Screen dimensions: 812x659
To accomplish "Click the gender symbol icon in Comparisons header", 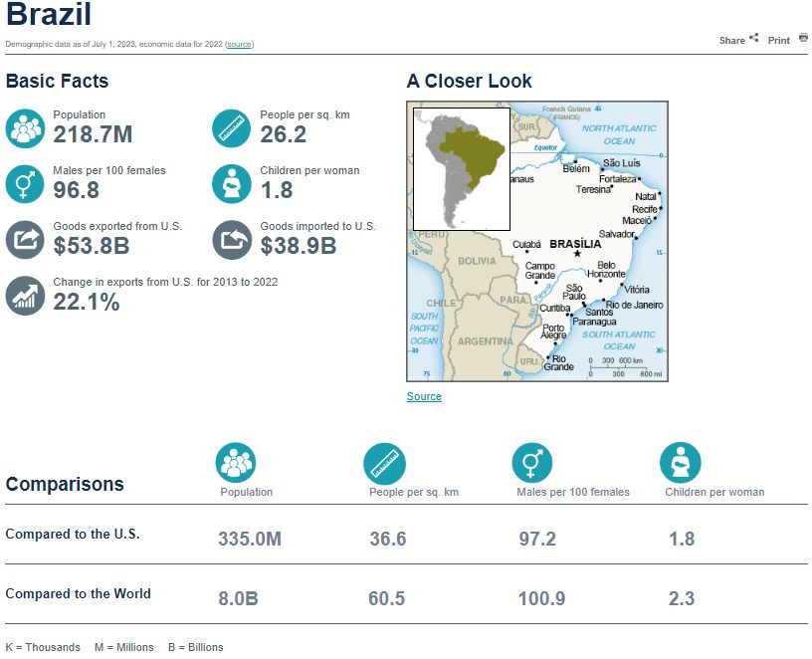I will [532, 463].
